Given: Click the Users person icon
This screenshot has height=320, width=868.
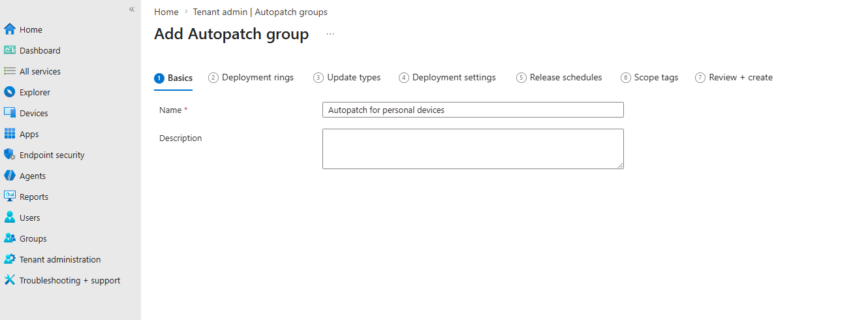Looking at the screenshot, I should 10,217.
